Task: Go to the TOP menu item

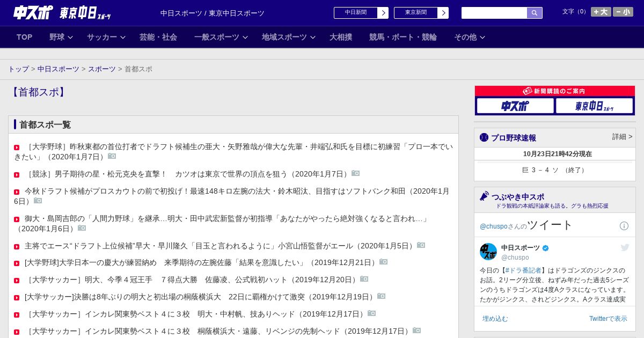Action: 25,37
